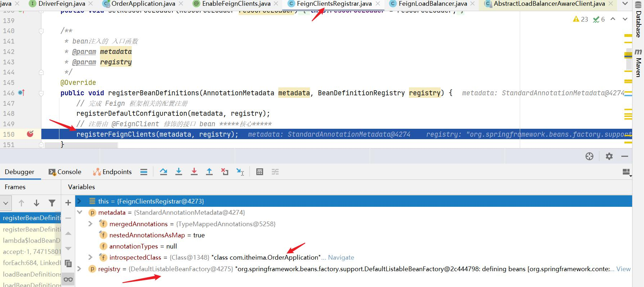
Task: Remove watch with the minus icon
Action: click(x=68, y=218)
